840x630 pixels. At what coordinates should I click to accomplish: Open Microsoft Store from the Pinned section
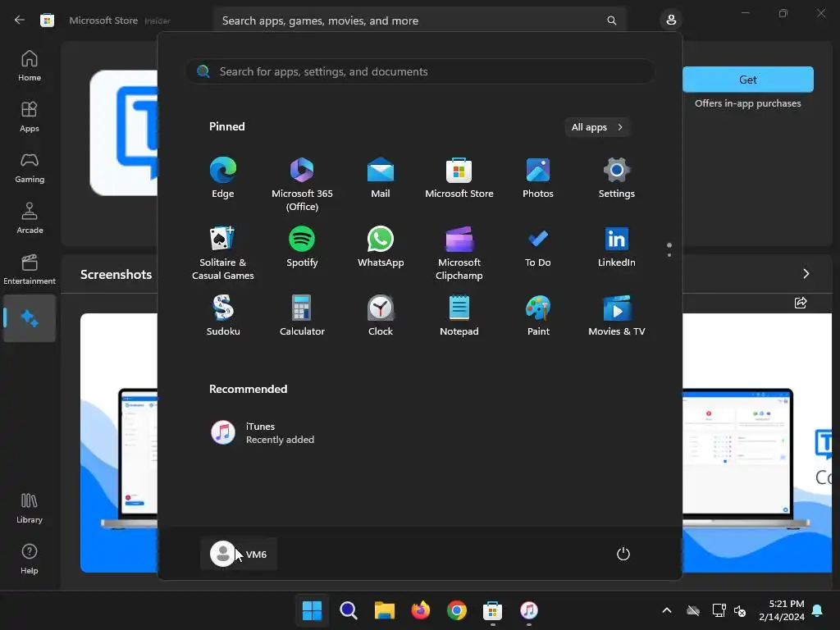[x=459, y=178]
